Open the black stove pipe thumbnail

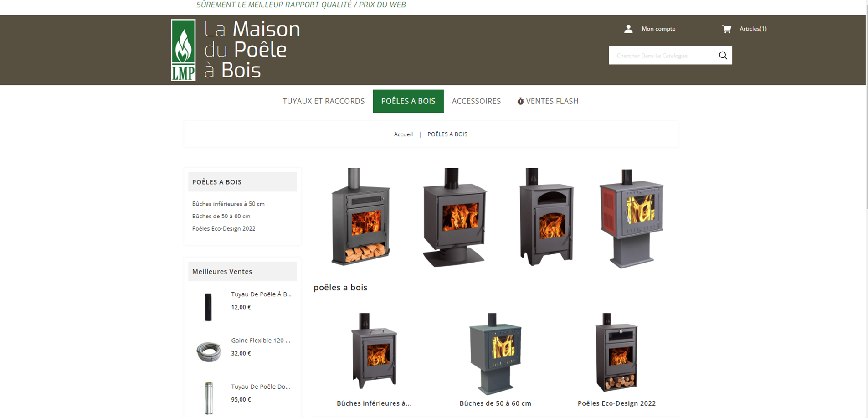pyautogui.click(x=208, y=307)
